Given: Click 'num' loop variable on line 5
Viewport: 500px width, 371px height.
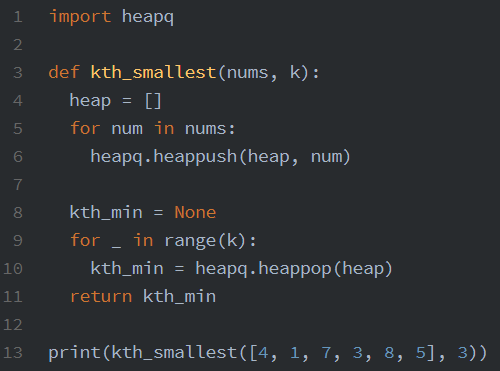Looking at the screenshot, I should tap(127, 129).
